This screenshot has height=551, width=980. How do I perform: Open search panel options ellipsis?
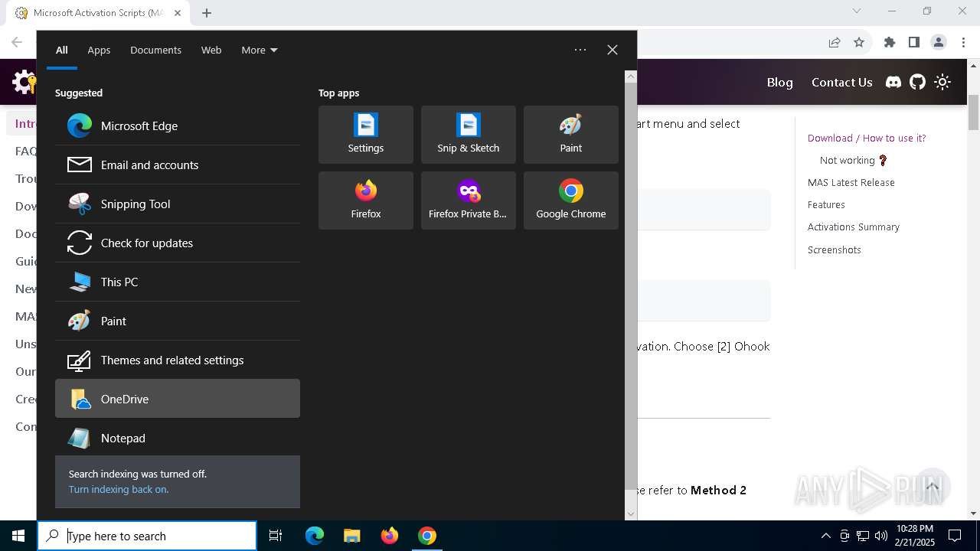[580, 50]
